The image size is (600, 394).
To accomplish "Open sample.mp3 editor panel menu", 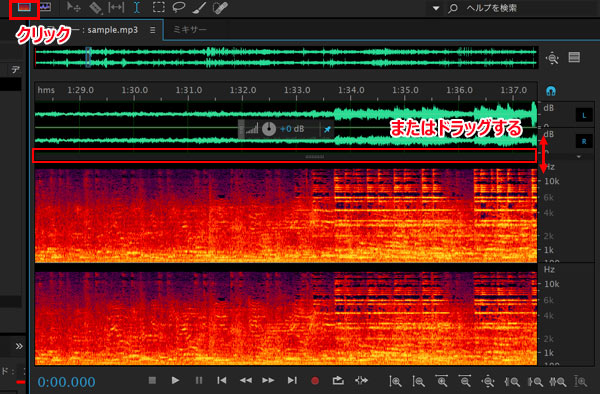I will 153,30.
